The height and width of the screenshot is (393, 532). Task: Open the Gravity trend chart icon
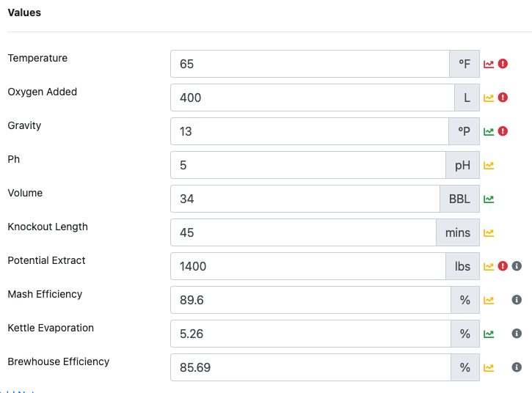click(489, 131)
